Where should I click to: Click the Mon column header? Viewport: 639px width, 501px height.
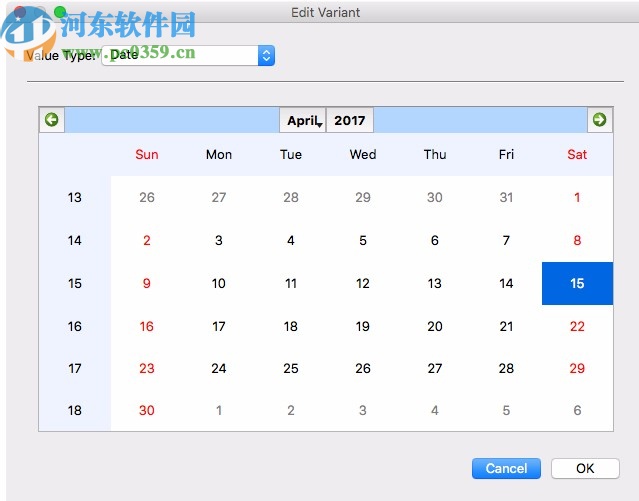[219, 154]
